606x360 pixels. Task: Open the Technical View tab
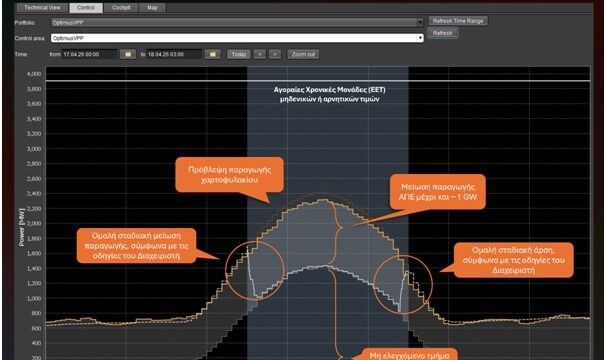click(43, 7)
